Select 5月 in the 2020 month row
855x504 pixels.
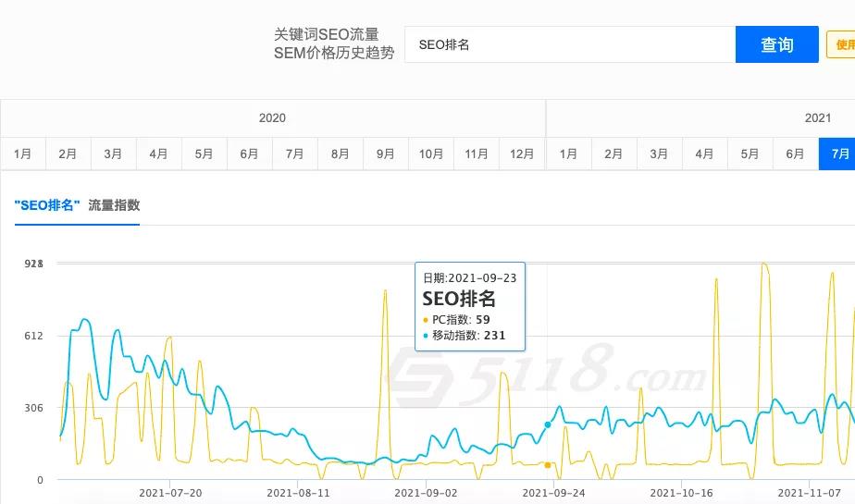tap(204, 154)
